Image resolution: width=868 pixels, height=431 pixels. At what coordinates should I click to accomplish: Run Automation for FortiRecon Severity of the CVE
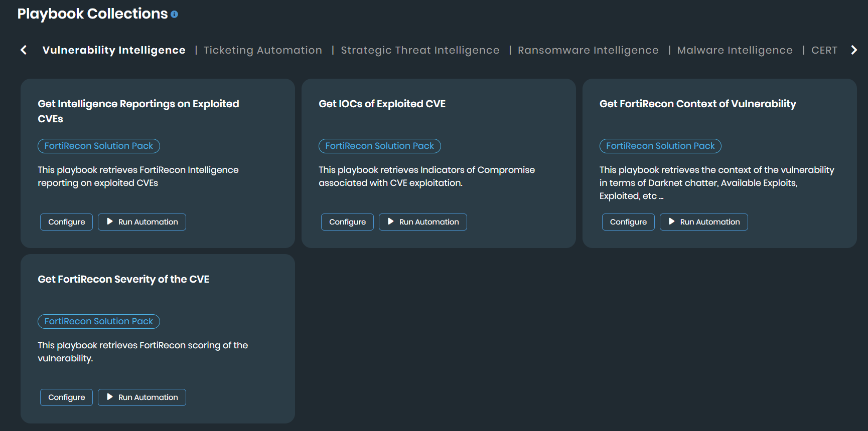pos(142,397)
